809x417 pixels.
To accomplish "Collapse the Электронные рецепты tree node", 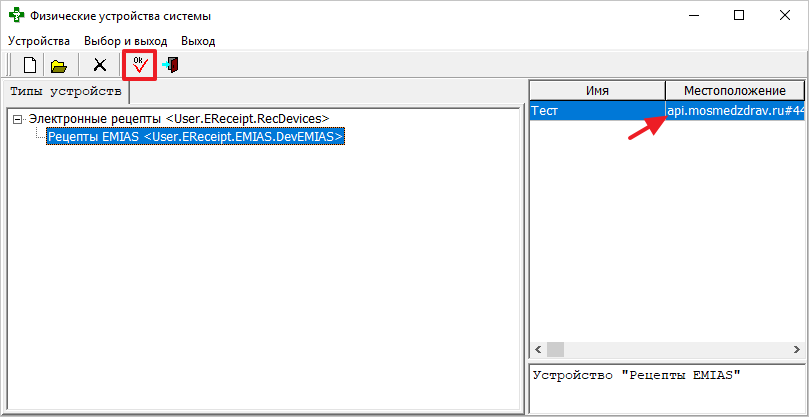I will click(18, 119).
